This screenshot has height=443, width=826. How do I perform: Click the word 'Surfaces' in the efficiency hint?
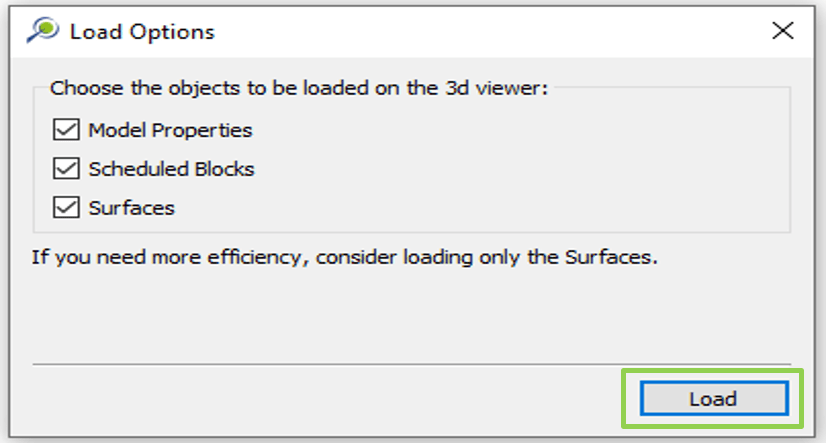tap(612, 257)
